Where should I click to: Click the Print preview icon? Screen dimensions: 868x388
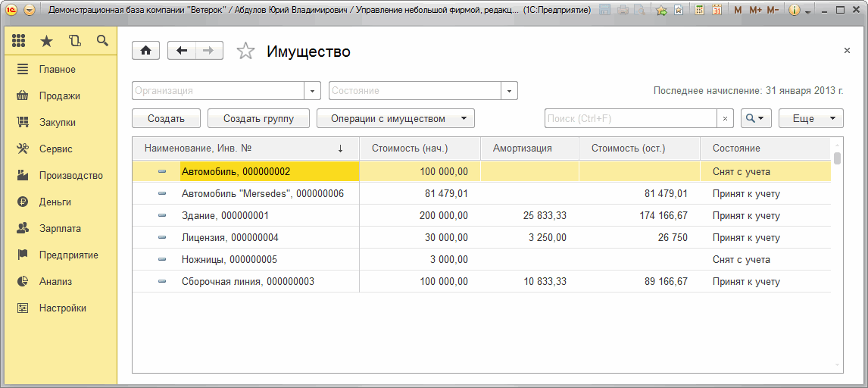click(639, 10)
